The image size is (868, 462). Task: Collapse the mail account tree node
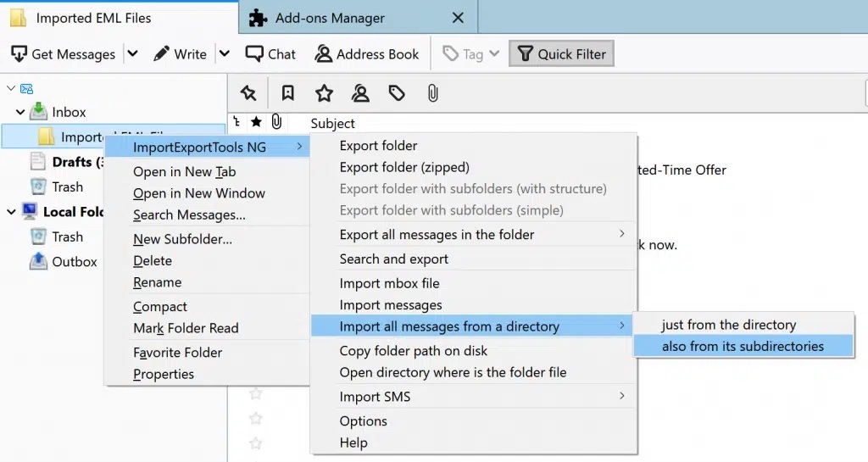(x=11, y=88)
